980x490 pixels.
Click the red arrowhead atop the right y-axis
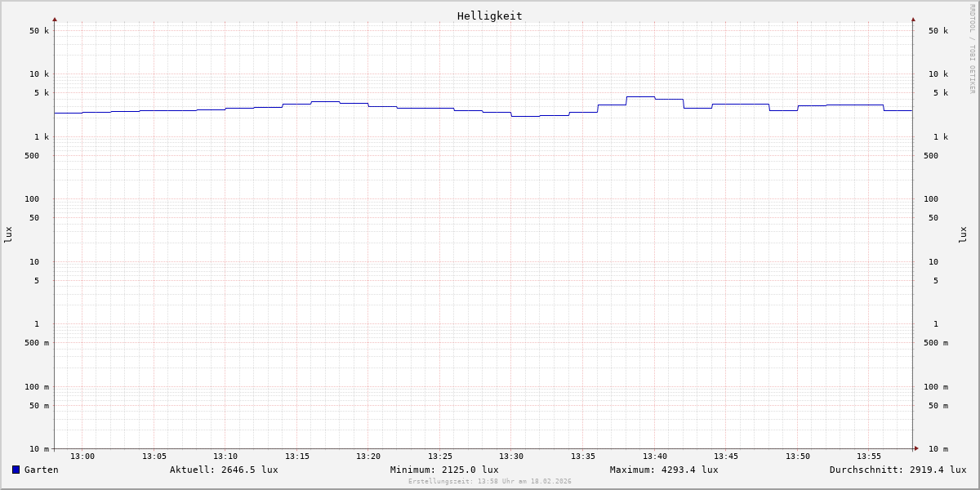[913, 19]
